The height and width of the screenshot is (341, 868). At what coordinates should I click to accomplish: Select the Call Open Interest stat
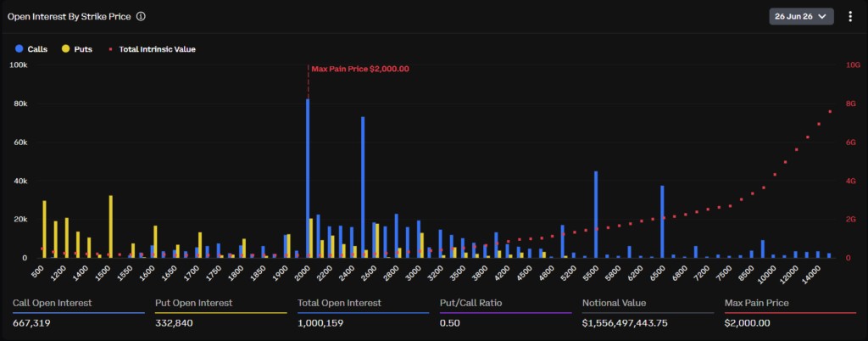(79, 313)
